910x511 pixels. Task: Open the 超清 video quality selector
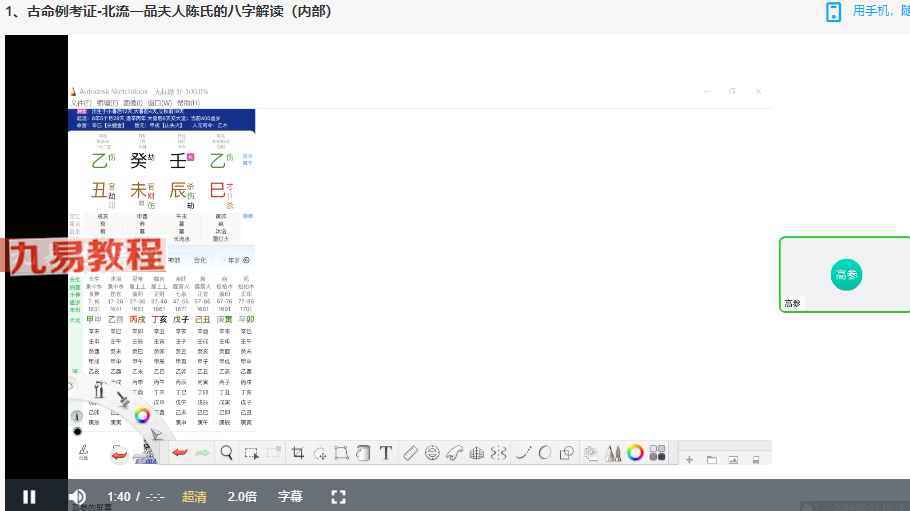click(x=195, y=496)
